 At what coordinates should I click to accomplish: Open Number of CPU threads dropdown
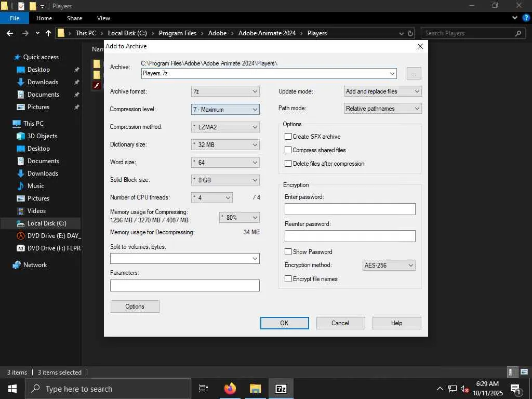[x=212, y=197]
